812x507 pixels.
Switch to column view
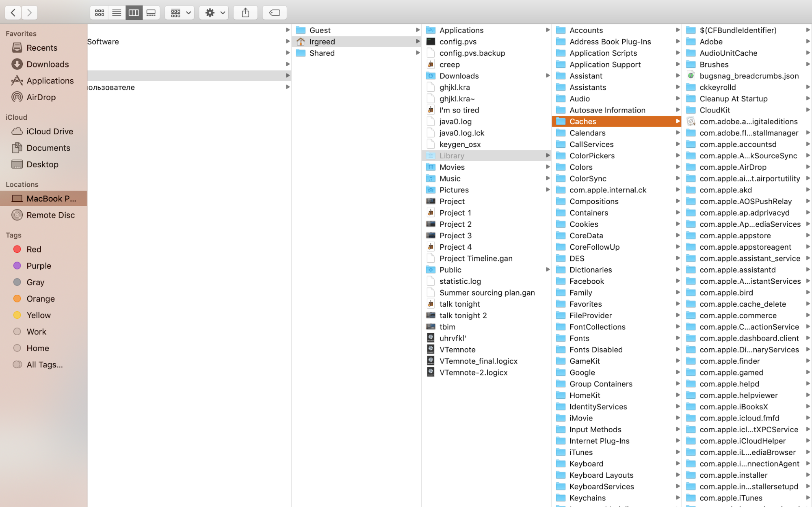coord(134,13)
